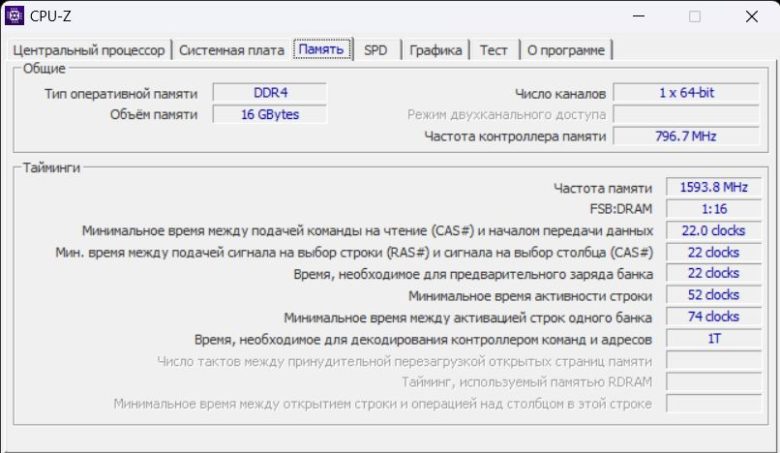780x453 pixels.
Task: Click the Тайминги group heading
Action: pos(52,168)
